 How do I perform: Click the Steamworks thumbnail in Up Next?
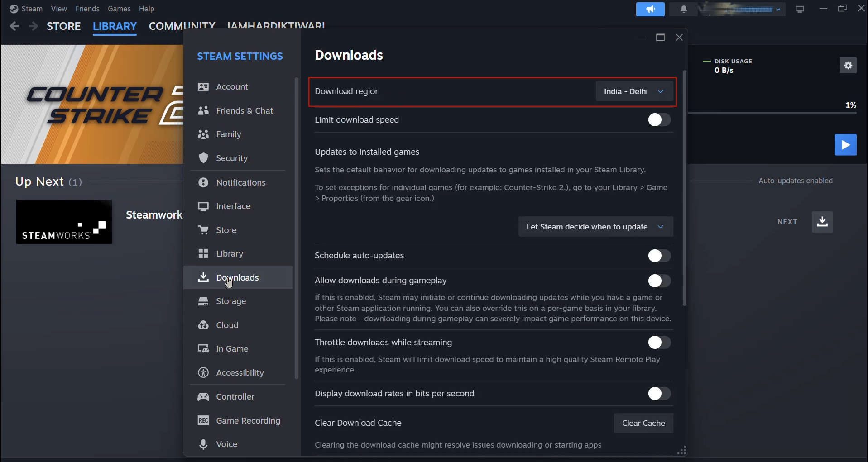[63, 222]
